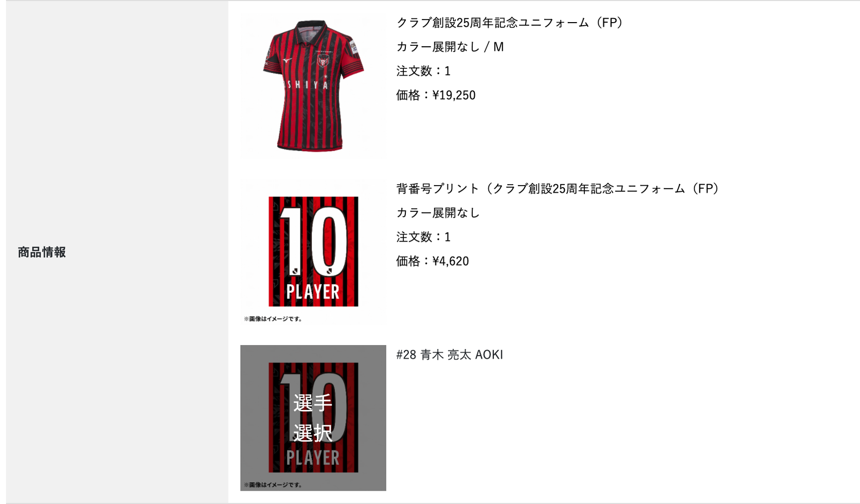Open クラブ創設25周年記念ユニフォーム（FP） product title

pos(510,23)
